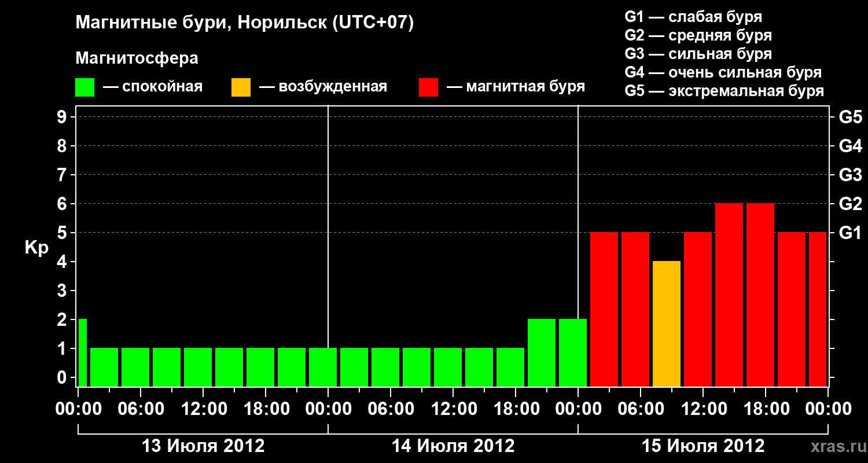Viewport: 868px width, 463px height.
Task: Click the 'спокойная' legend text
Action: tap(162, 87)
